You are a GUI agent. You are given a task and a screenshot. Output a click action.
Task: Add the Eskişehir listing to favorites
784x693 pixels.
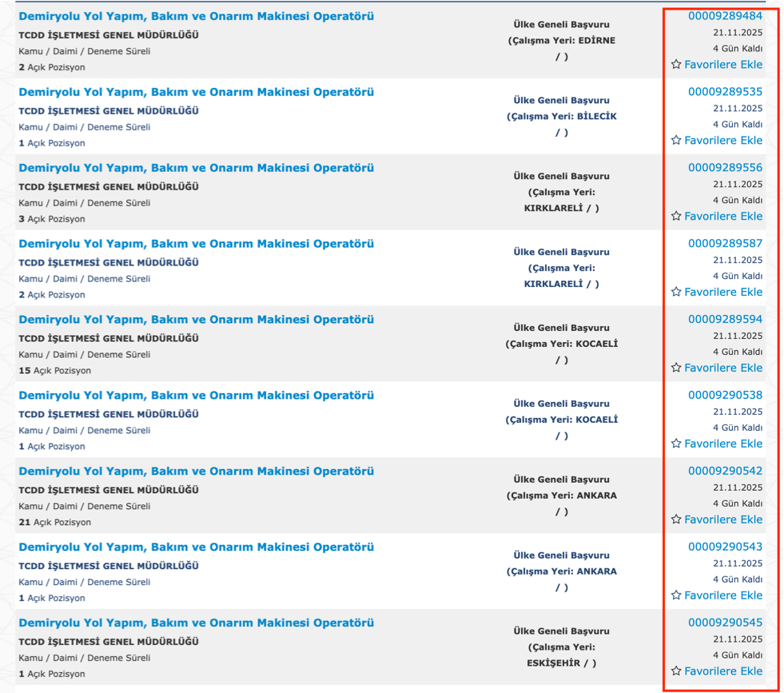pos(676,671)
